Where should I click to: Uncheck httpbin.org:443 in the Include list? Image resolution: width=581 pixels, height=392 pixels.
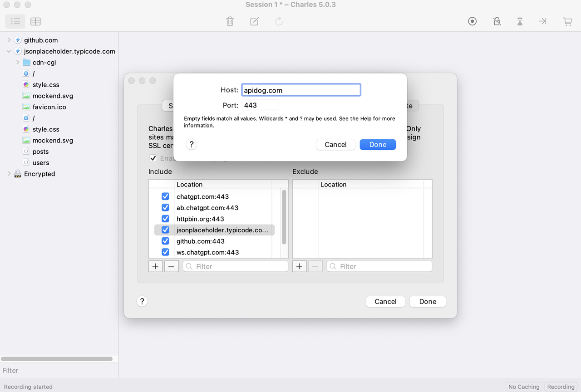coord(165,219)
